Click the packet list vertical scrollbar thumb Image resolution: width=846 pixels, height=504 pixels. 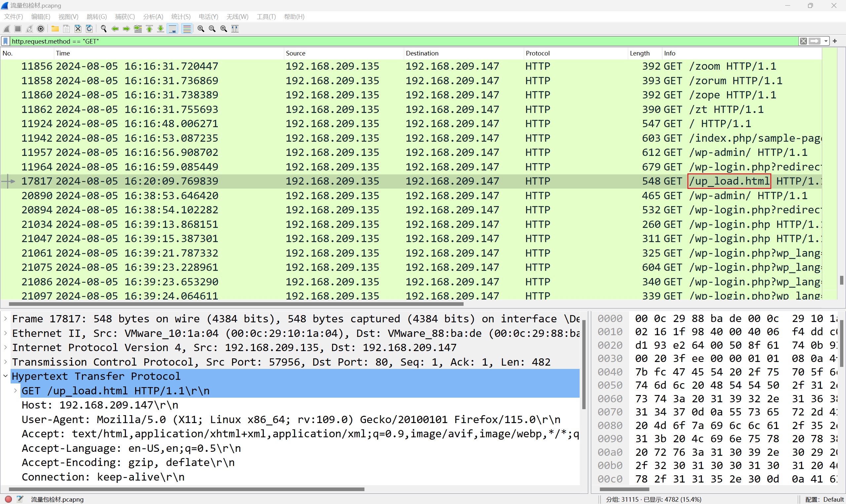point(842,280)
